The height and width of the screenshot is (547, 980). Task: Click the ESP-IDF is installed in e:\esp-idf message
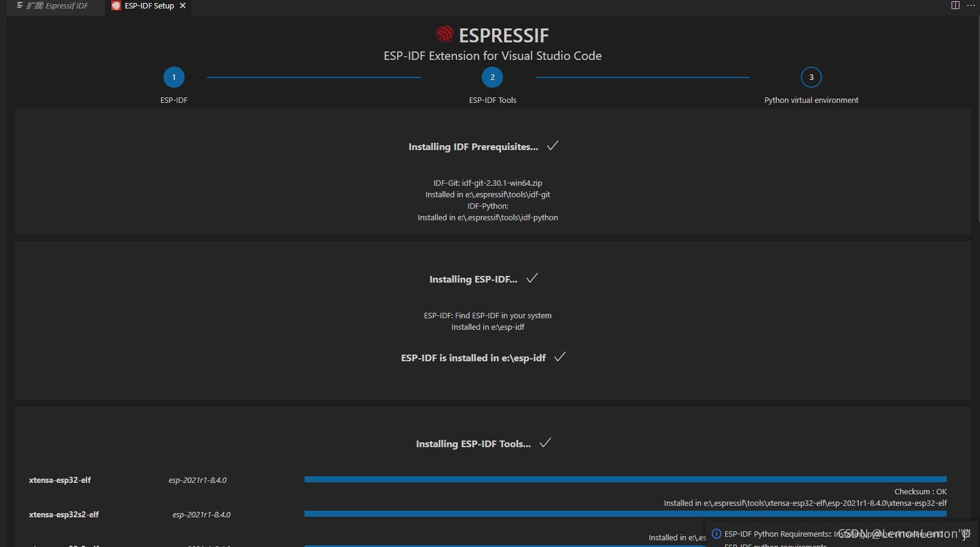tap(473, 358)
